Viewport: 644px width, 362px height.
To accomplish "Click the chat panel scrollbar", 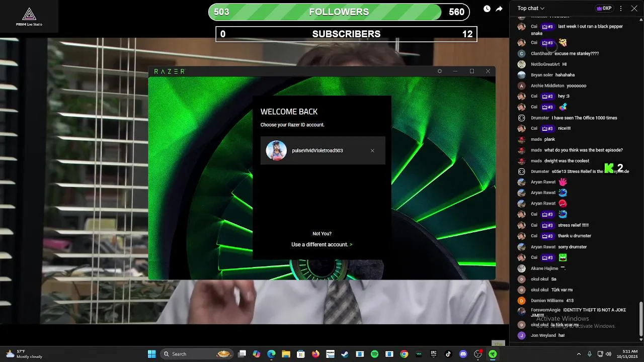I will click(x=640, y=319).
